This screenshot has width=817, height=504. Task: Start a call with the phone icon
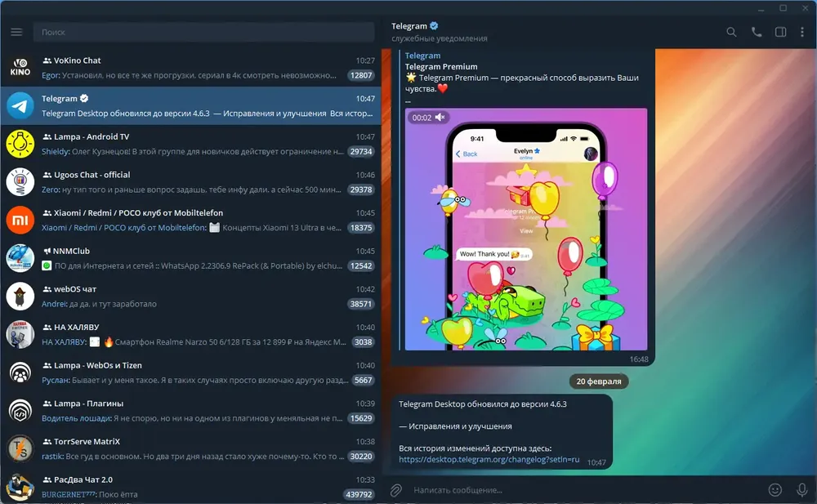(x=757, y=33)
